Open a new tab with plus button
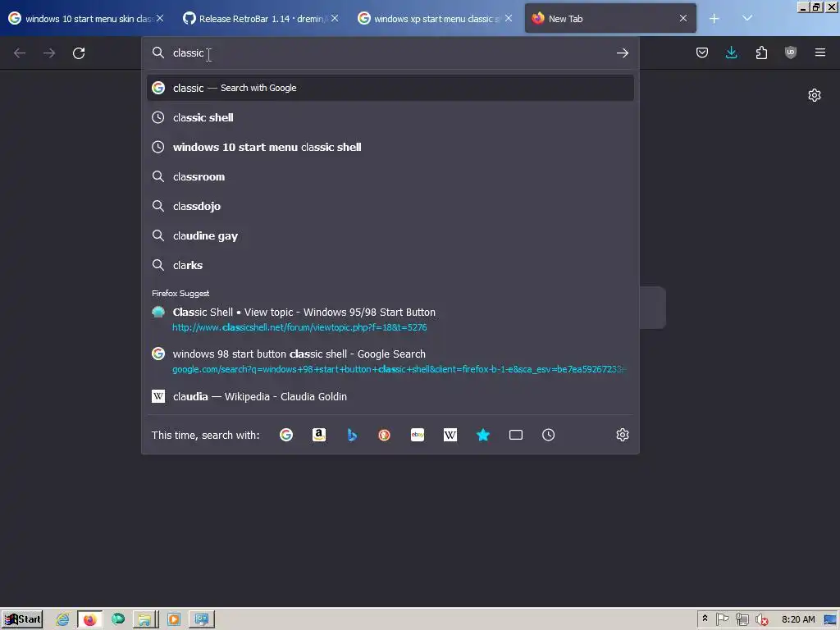 pos(714,19)
